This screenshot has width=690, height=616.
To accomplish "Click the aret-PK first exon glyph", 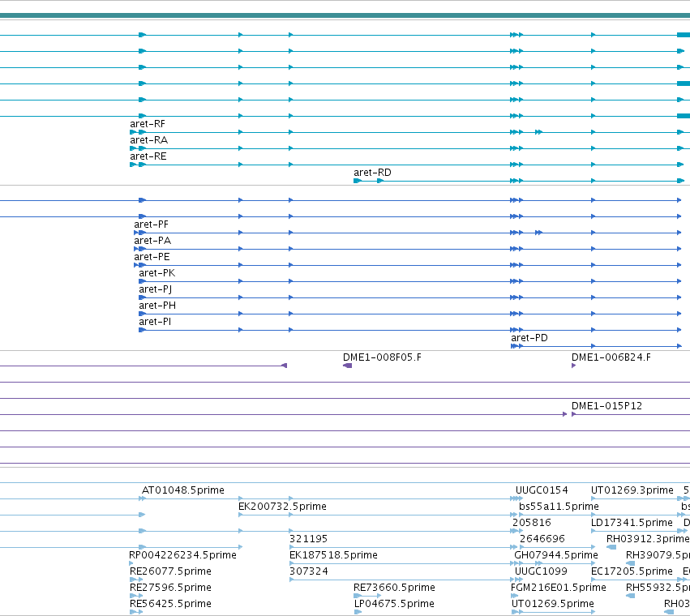I will click(142, 281).
